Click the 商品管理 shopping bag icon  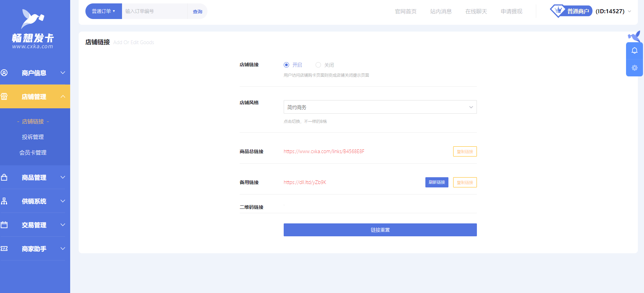(4, 177)
